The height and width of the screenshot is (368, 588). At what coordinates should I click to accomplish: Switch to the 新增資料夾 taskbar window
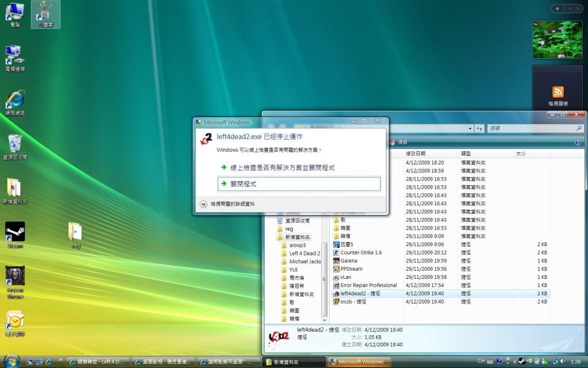293,362
